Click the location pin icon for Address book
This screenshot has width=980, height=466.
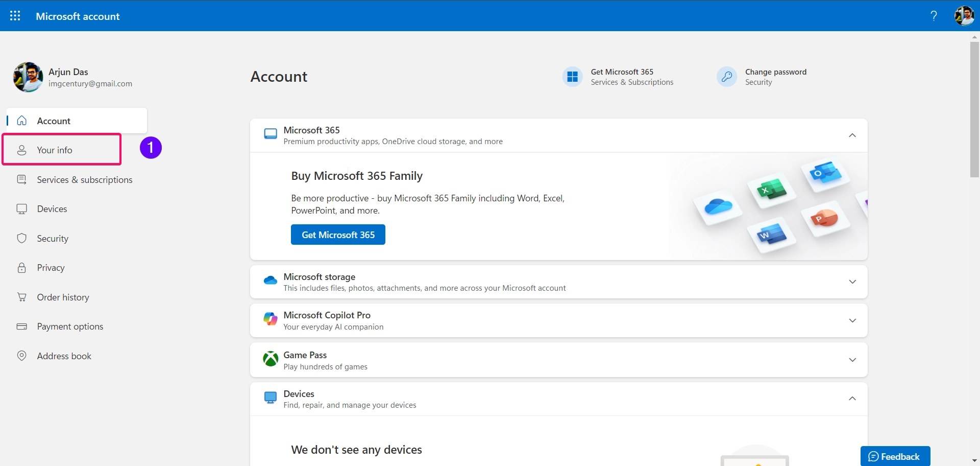(x=22, y=356)
